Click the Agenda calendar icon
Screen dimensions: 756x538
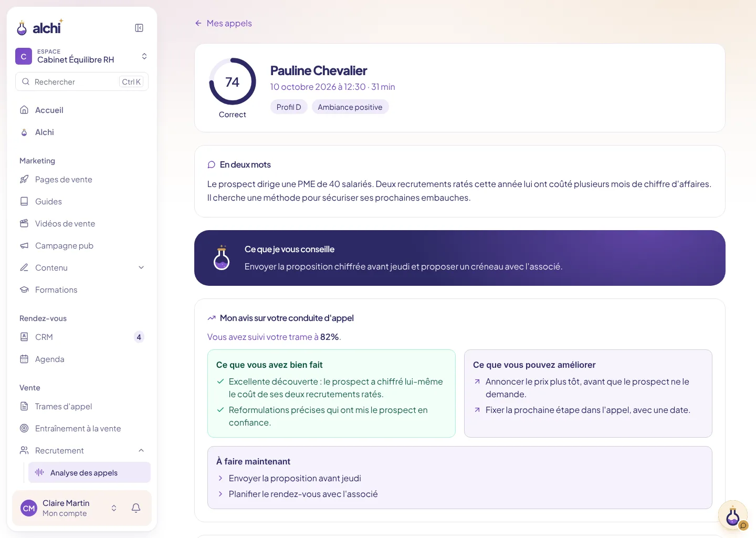[x=24, y=359]
